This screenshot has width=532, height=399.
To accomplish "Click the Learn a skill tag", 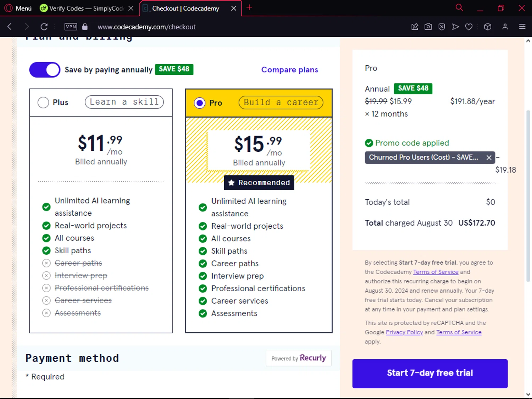I will 124,102.
